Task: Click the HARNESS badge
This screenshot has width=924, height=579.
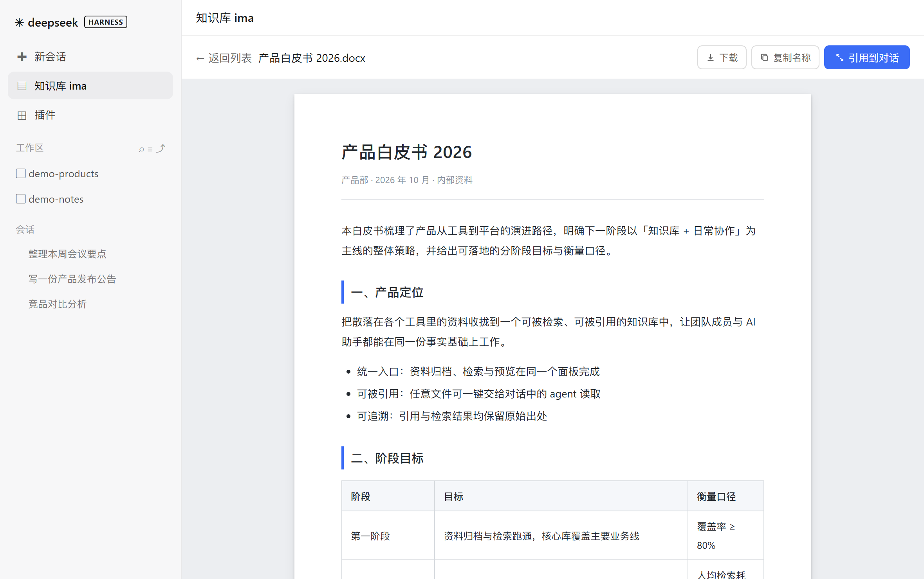Action: 106,22
